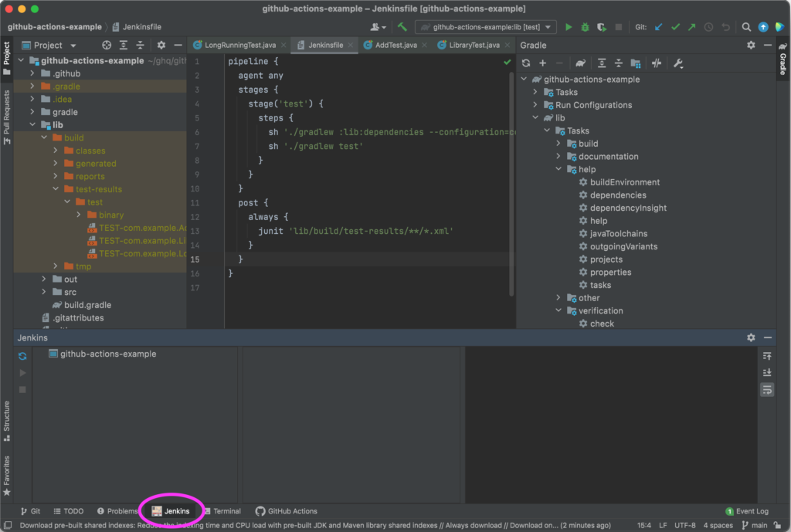Expand the .github folder

[x=32, y=73]
